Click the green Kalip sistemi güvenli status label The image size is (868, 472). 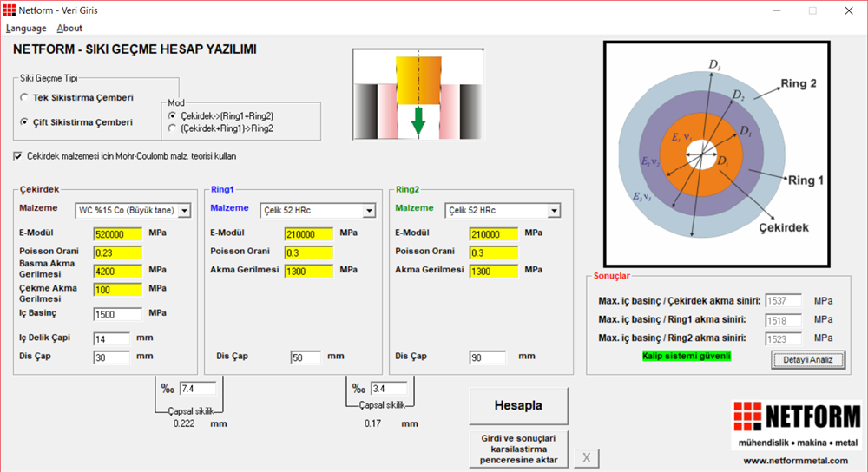[x=686, y=356]
